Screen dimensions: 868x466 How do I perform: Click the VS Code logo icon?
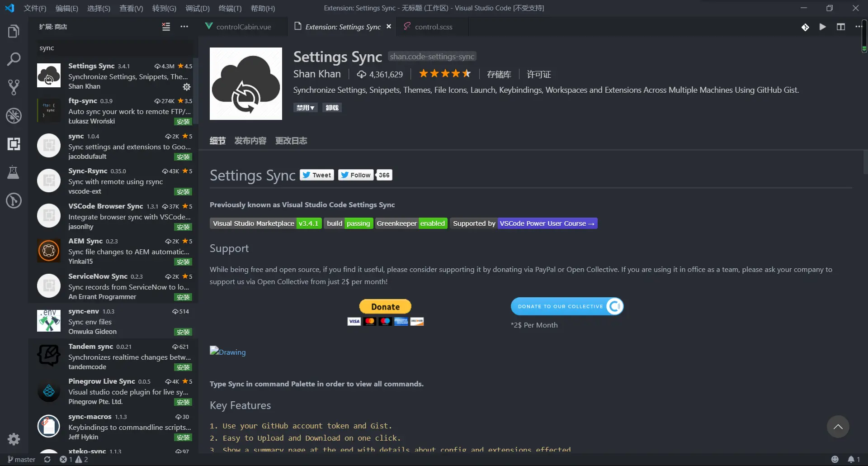(x=9, y=8)
